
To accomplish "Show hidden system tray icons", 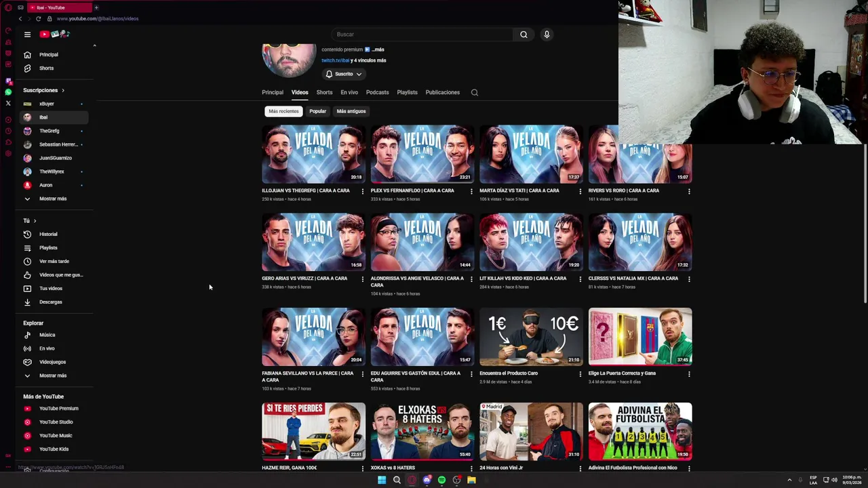I will pos(789,480).
